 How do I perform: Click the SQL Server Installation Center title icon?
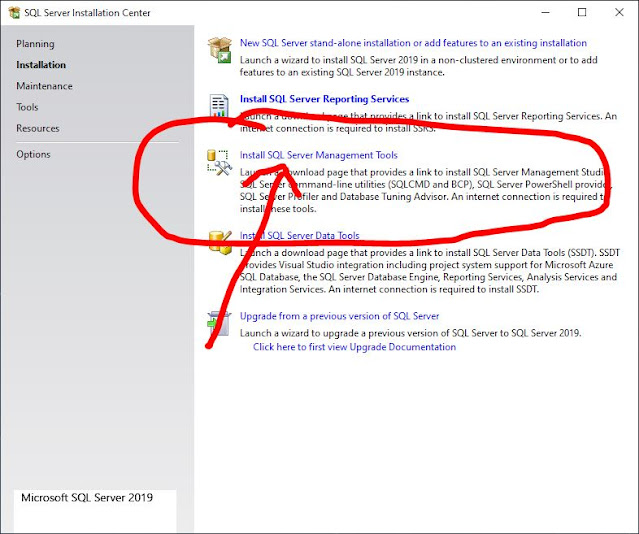point(14,13)
